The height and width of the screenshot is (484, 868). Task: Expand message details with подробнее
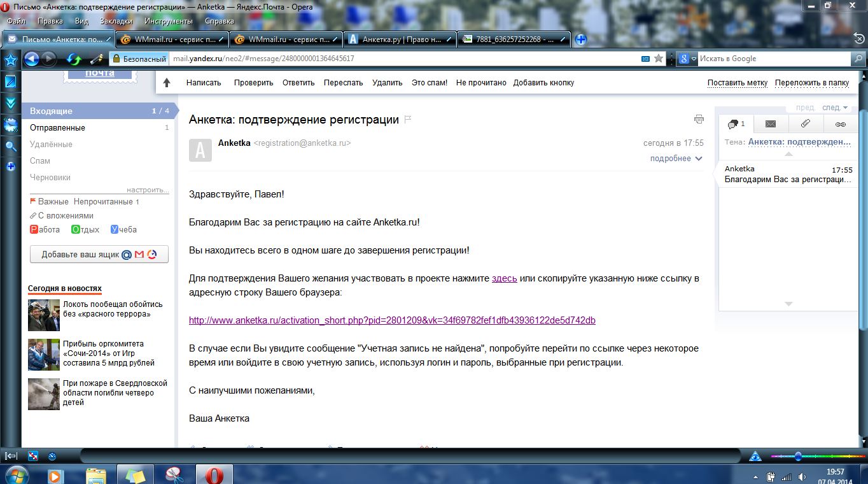point(676,159)
